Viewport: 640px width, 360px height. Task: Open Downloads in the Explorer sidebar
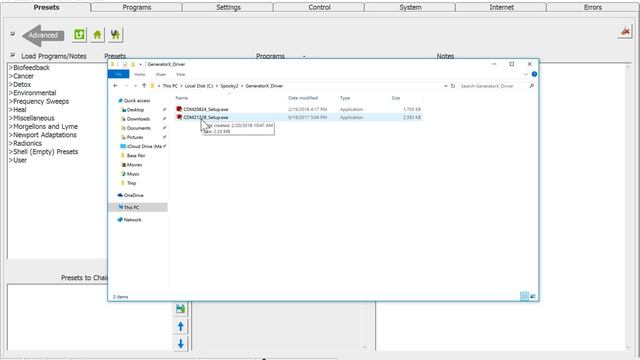click(136, 119)
